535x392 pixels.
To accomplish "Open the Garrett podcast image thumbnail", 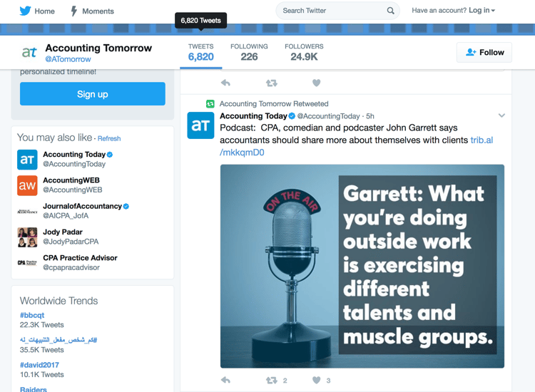I will click(362, 266).
